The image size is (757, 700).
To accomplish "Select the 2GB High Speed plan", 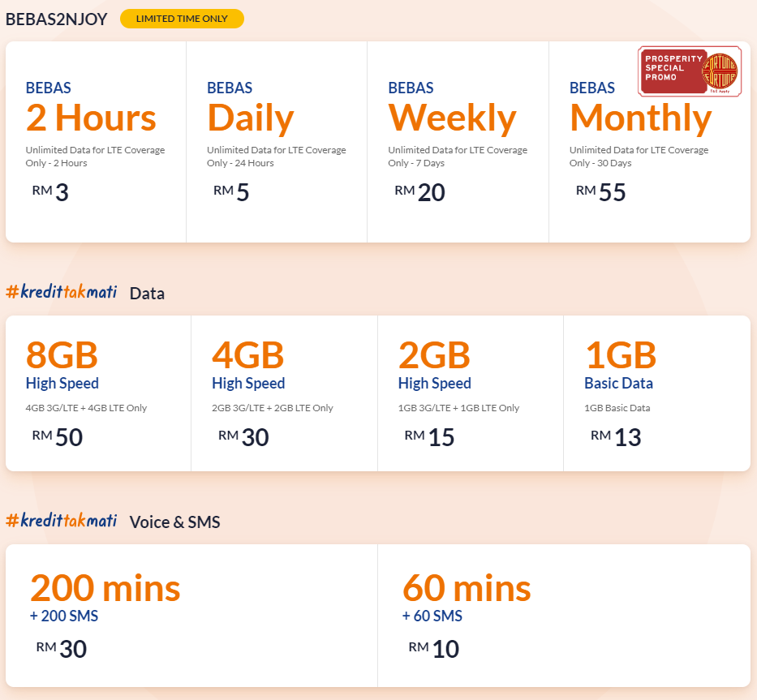I will [471, 393].
